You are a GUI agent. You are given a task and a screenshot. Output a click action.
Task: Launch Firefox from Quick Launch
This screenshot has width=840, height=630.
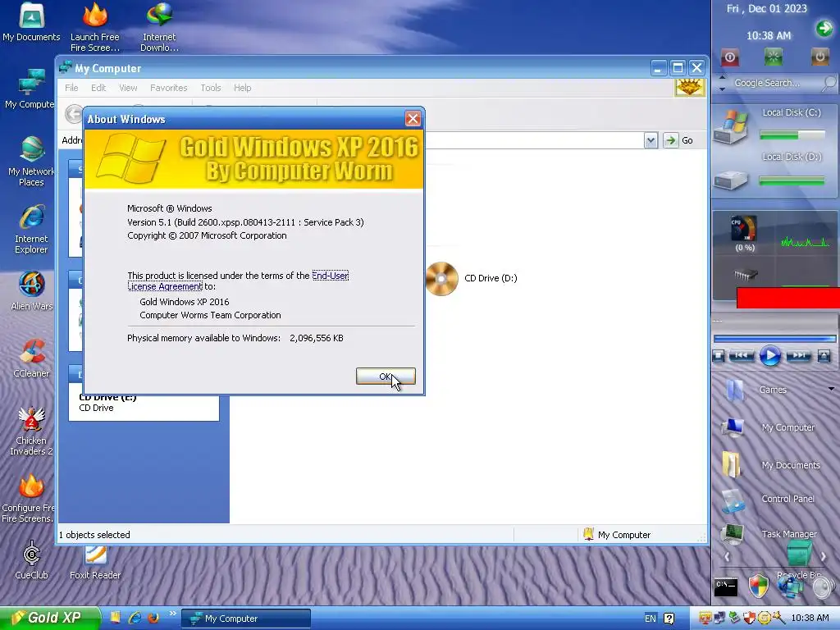pyautogui.click(x=153, y=618)
